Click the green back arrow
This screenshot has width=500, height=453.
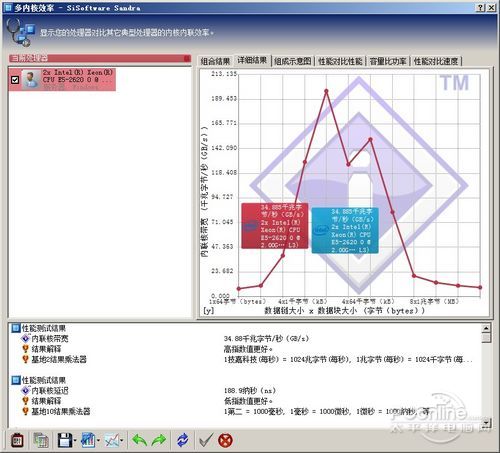click(x=139, y=440)
